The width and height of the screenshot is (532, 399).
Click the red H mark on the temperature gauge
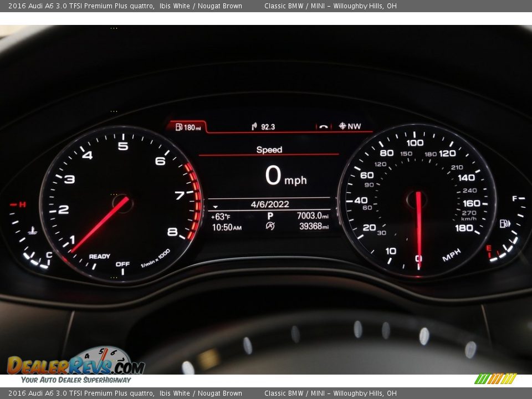[22, 204]
